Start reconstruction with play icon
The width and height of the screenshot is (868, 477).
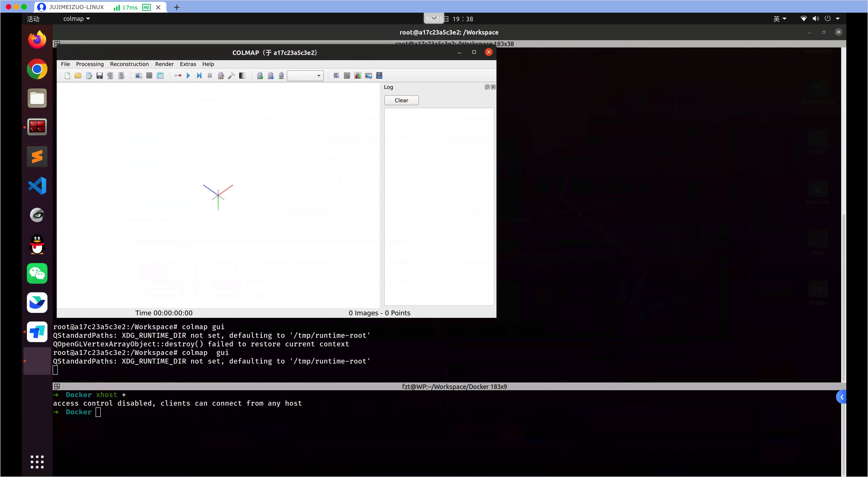coord(188,76)
